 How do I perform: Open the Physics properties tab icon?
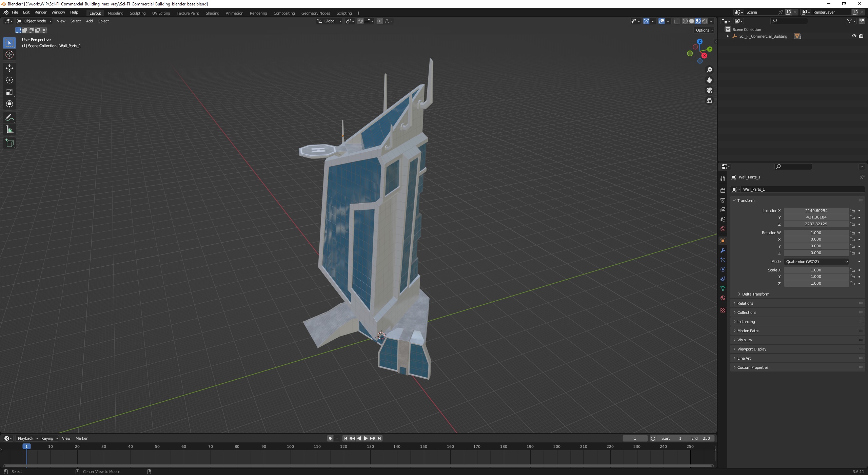(x=723, y=269)
